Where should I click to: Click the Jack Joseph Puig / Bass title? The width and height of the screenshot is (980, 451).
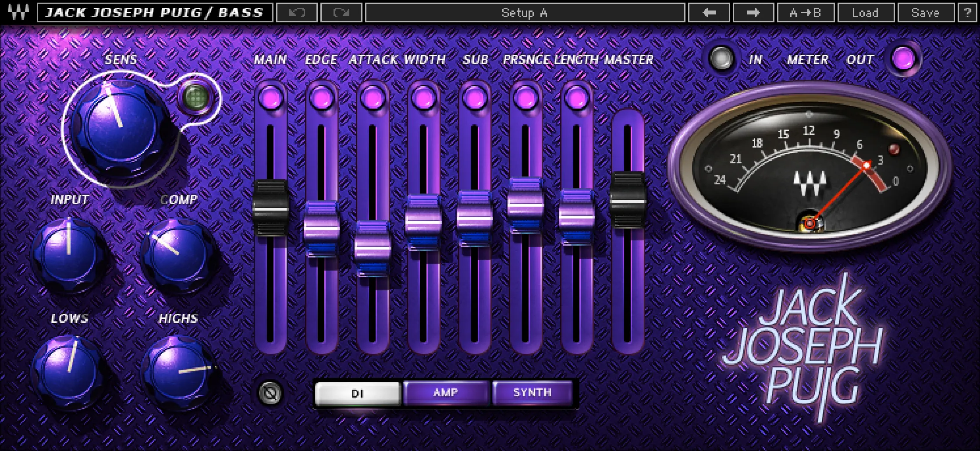click(x=155, y=12)
